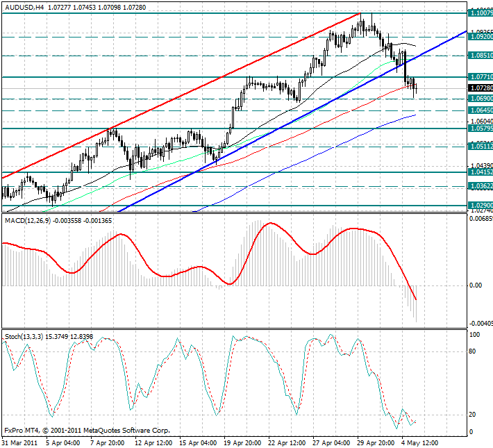This screenshot has width=493, height=448.
Task: Select the 4 May 12:00 date label
Action: pos(420,443)
